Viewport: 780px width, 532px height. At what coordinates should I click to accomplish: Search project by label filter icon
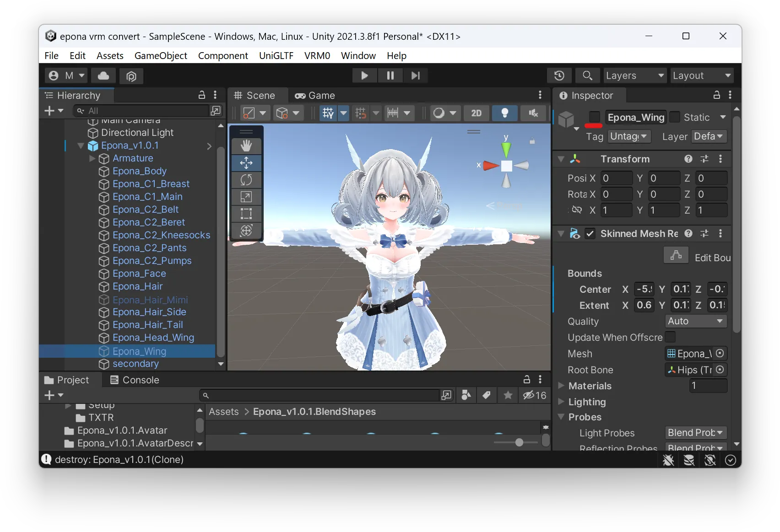487,395
